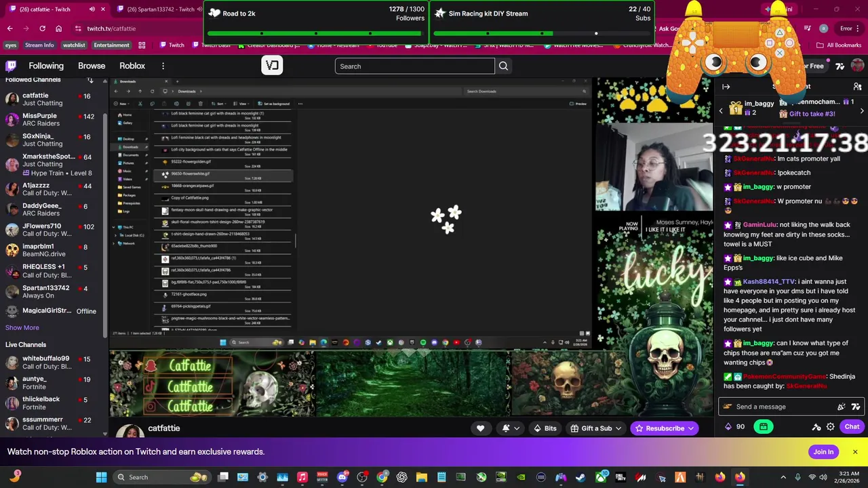This screenshot has height=488, width=868.
Task: Open Google Chrome from the taskbar
Action: [x=382, y=477]
